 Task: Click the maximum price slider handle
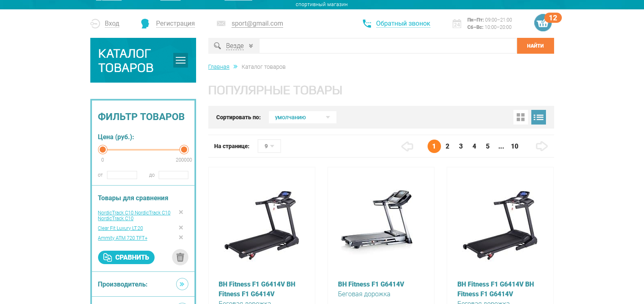tap(184, 149)
